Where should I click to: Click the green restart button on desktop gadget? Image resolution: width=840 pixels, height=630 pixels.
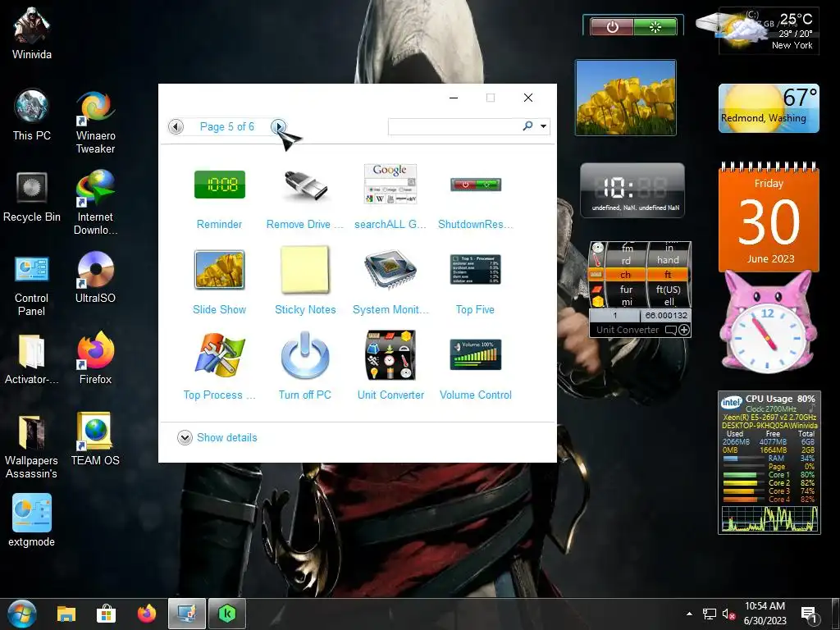click(655, 26)
